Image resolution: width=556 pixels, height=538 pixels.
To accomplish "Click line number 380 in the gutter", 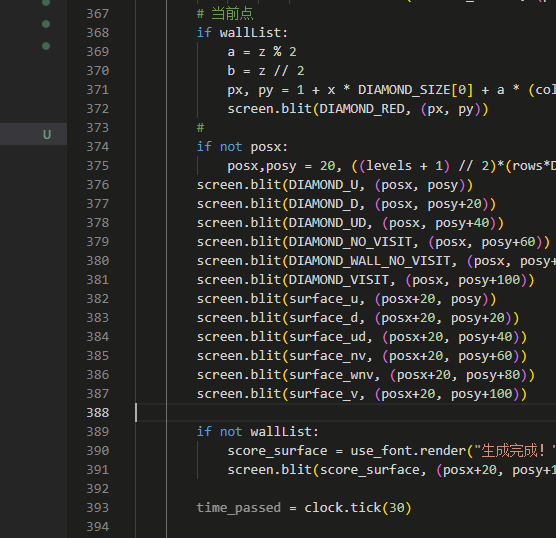I will (x=98, y=261).
